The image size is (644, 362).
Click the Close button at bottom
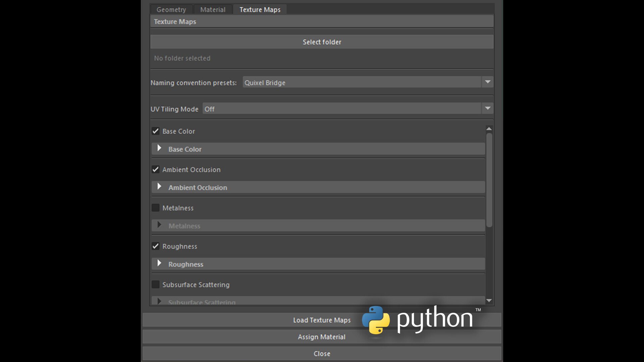[x=322, y=354]
